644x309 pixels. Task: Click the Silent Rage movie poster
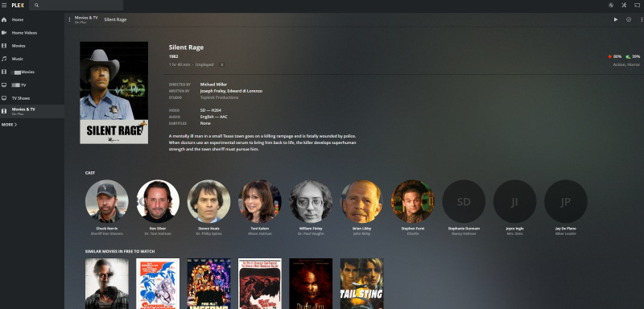point(114,93)
